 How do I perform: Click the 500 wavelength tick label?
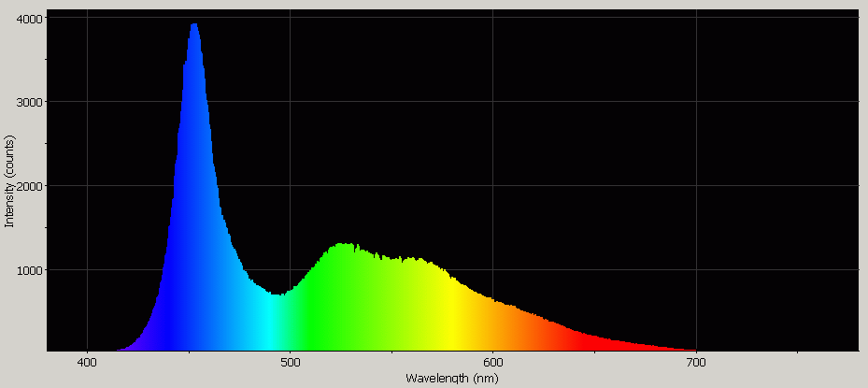point(290,364)
